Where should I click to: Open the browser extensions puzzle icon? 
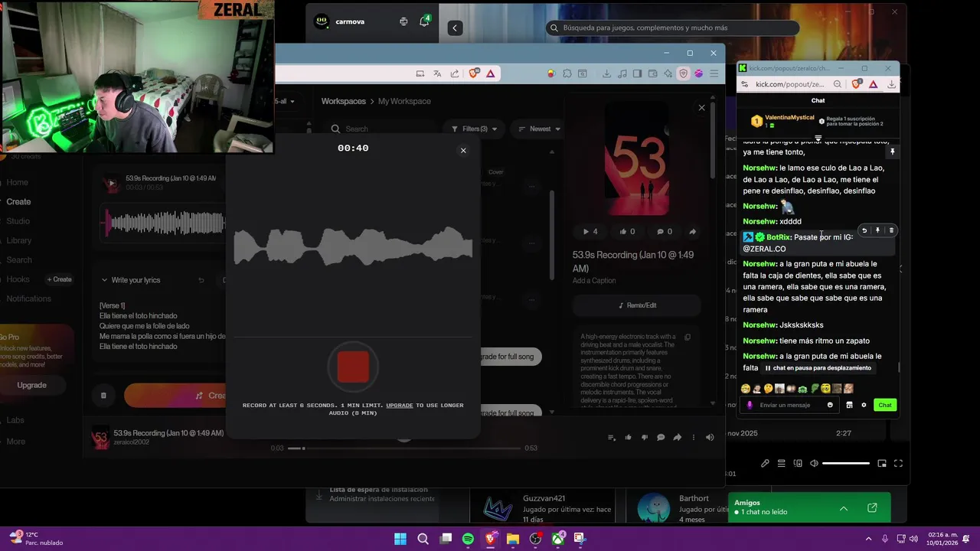(567, 73)
